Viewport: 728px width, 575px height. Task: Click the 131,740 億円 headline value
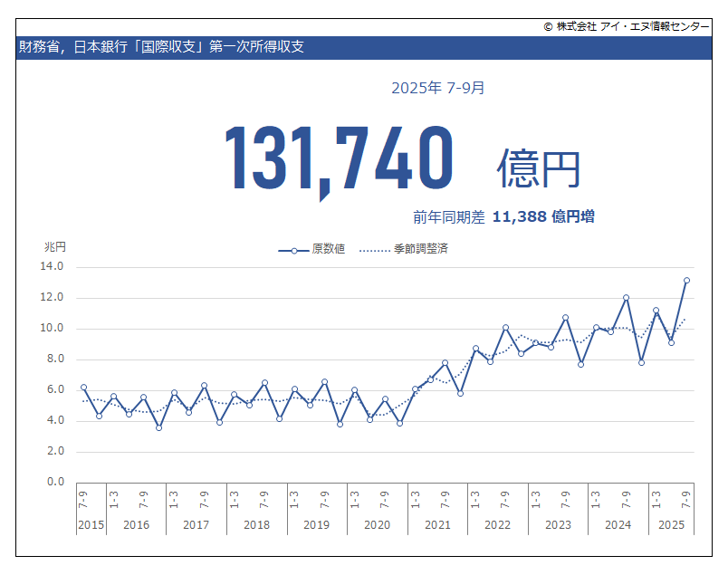click(362, 157)
